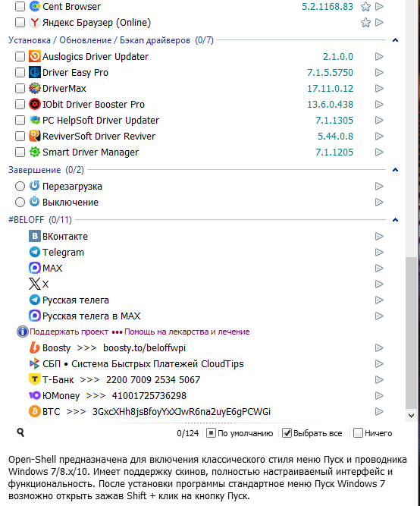
Task: Click the Yandex Browser icon
Action: point(35,22)
